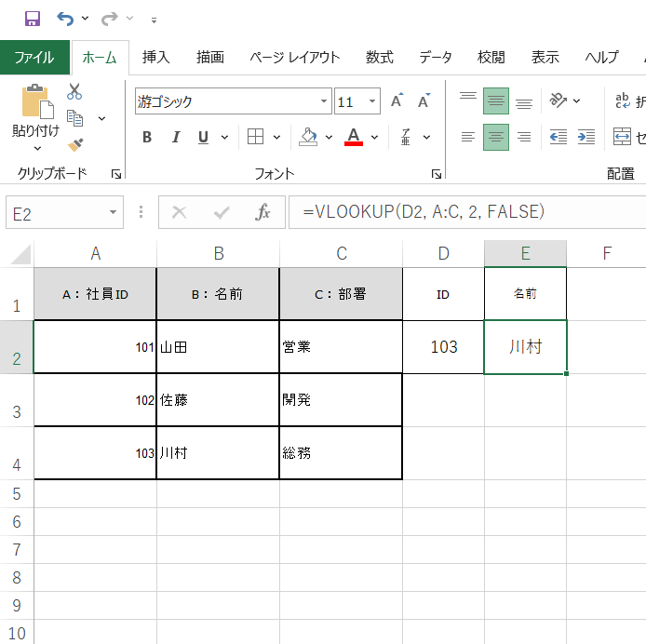Click the Cut scissors icon
Image resolution: width=646 pixels, height=644 pixels.
pos(74,92)
